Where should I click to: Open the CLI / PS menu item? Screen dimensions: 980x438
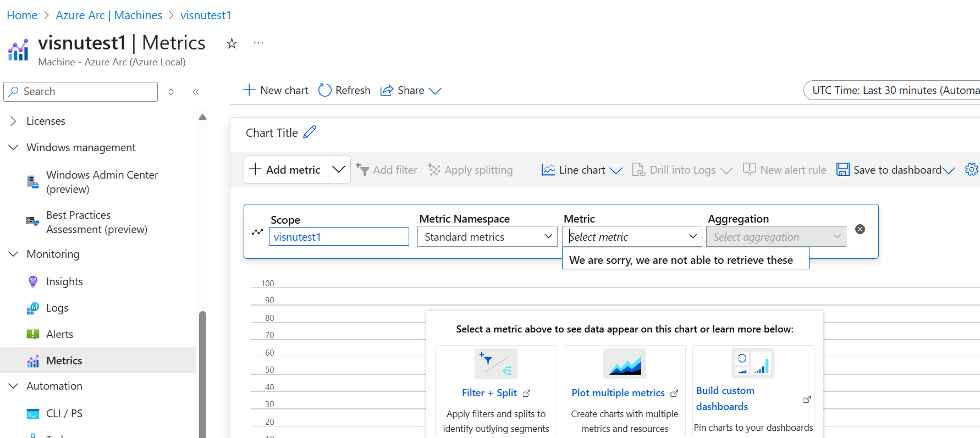coord(64,413)
